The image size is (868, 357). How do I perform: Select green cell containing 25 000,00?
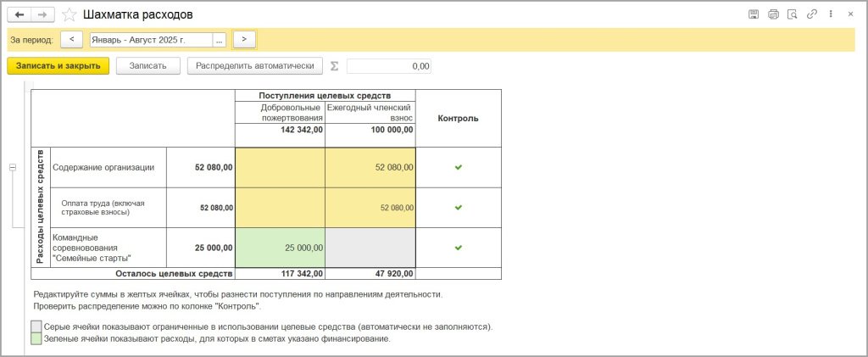tap(280, 248)
